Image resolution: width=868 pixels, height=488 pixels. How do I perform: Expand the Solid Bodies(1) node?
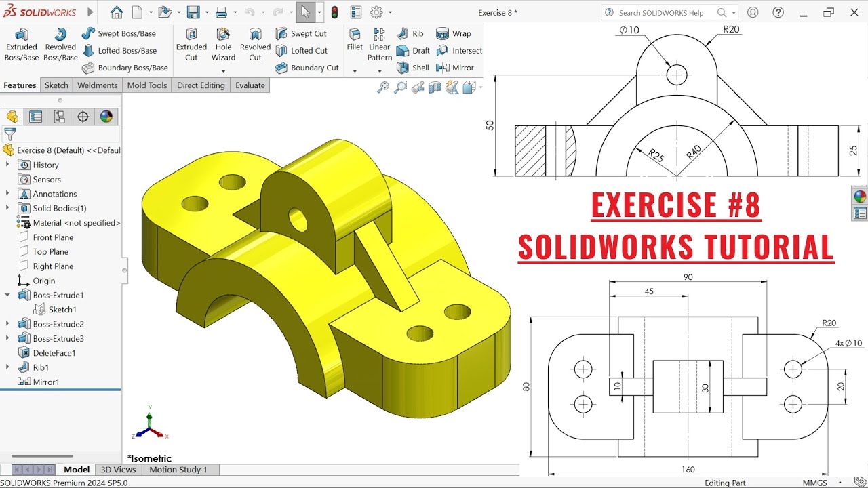[7, 208]
